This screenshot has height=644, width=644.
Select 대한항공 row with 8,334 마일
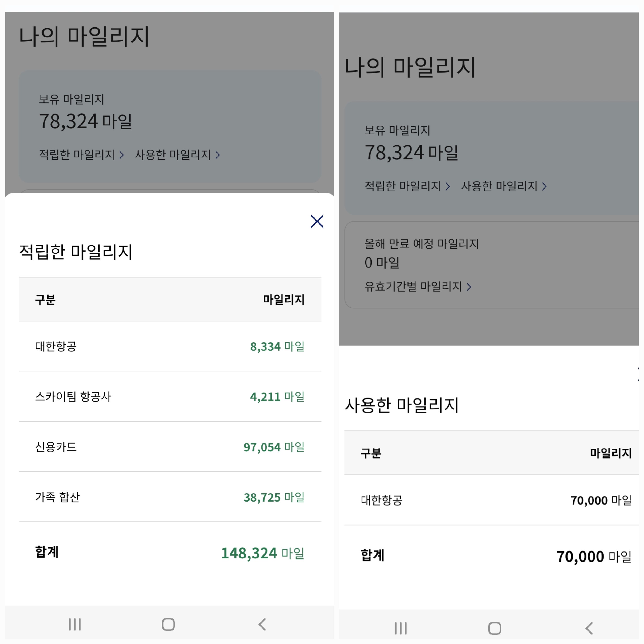coord(170,346)
